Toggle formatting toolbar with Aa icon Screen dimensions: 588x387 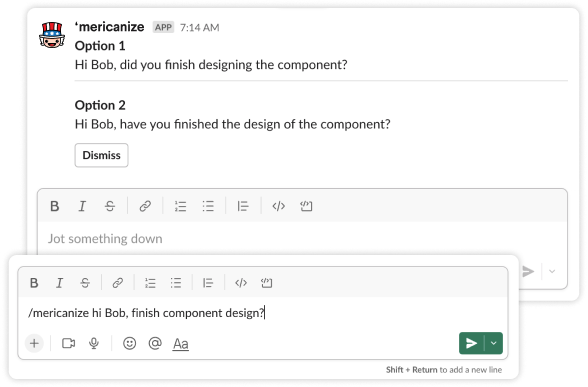coord(181,344)
